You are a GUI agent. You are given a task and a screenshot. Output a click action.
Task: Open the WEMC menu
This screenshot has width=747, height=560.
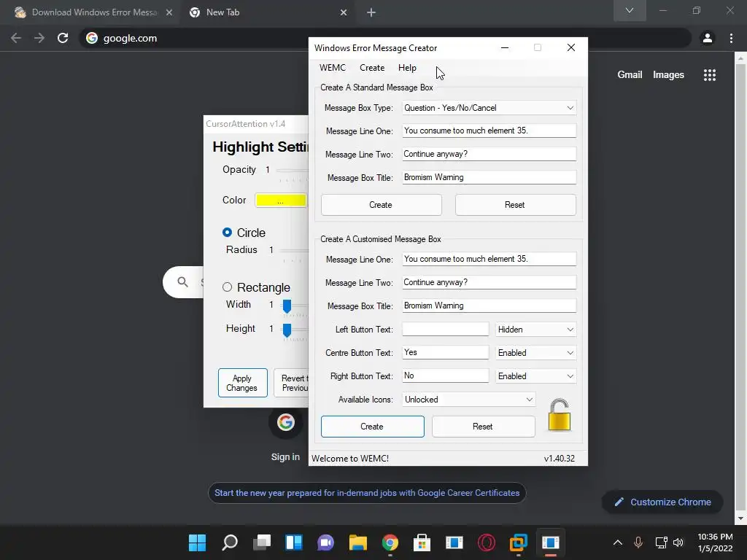[x=333, y=68]
